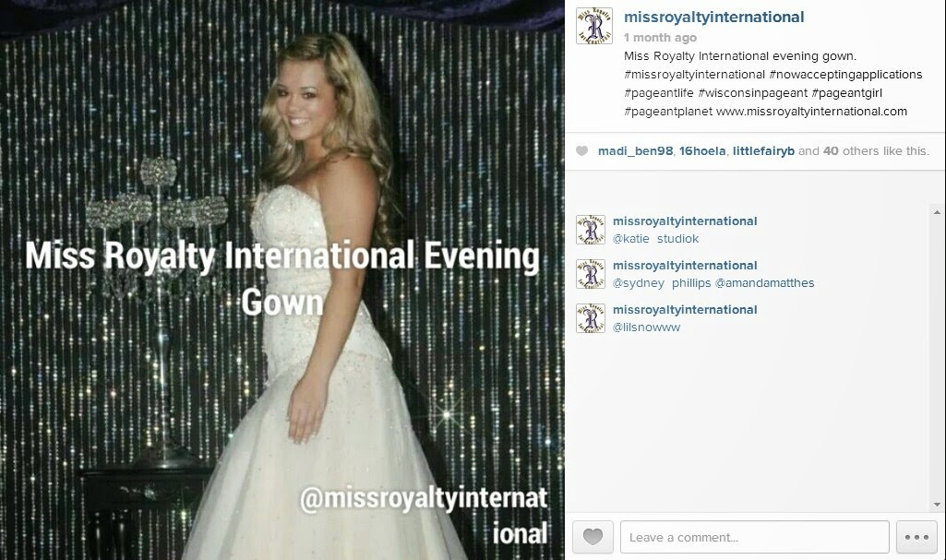946x560 pixels.
Task: Open avatar of the @lilsnowww comment
Action: [591, 318]
